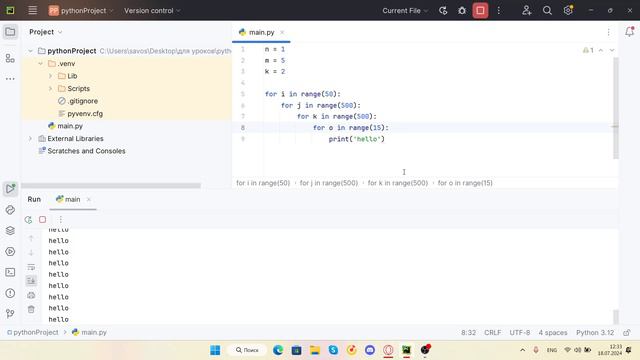Show more tool windows (three dots)

(10, 79)
